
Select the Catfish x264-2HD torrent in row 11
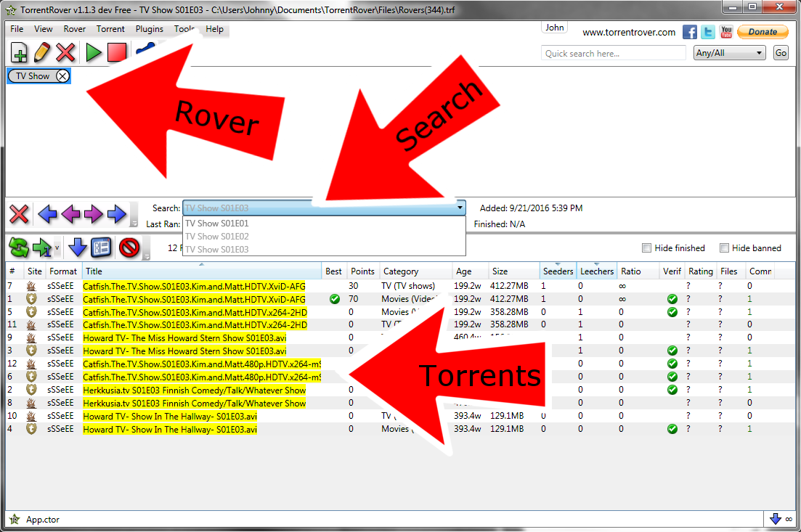(195, 324)
